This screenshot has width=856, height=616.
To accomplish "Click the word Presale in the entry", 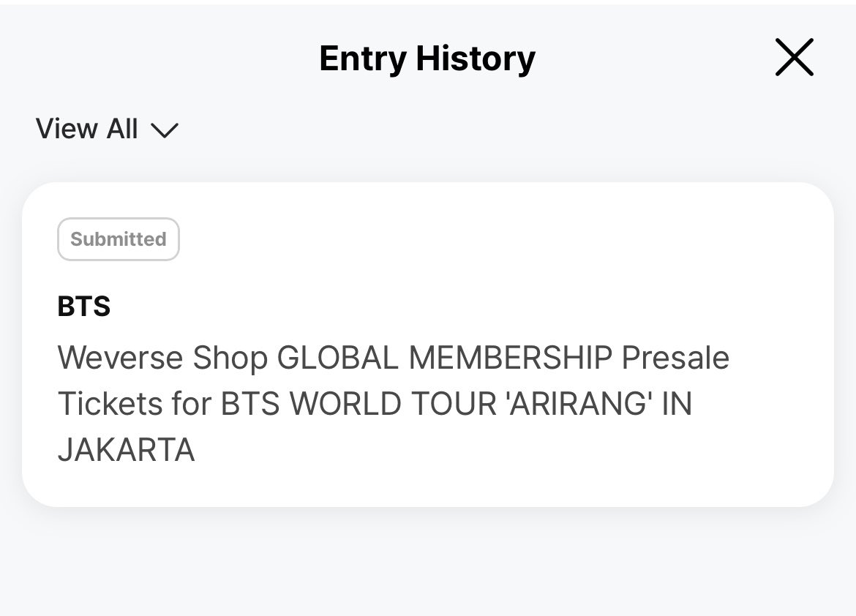I will tap(676, 358).
